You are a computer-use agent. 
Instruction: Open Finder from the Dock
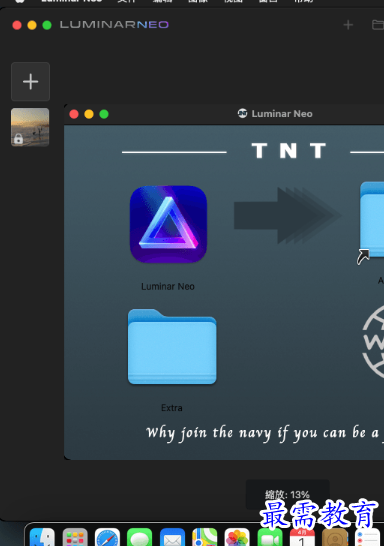click(x=42, y=537)
